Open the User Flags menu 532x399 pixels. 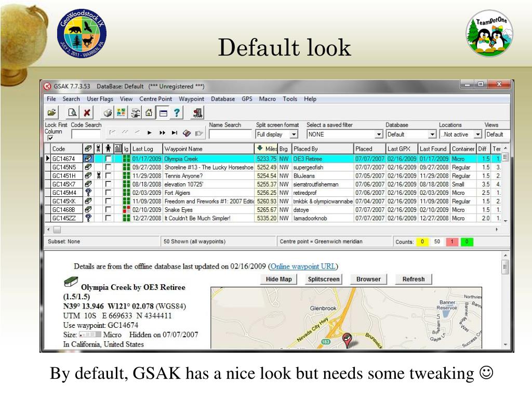pos(100,99)
